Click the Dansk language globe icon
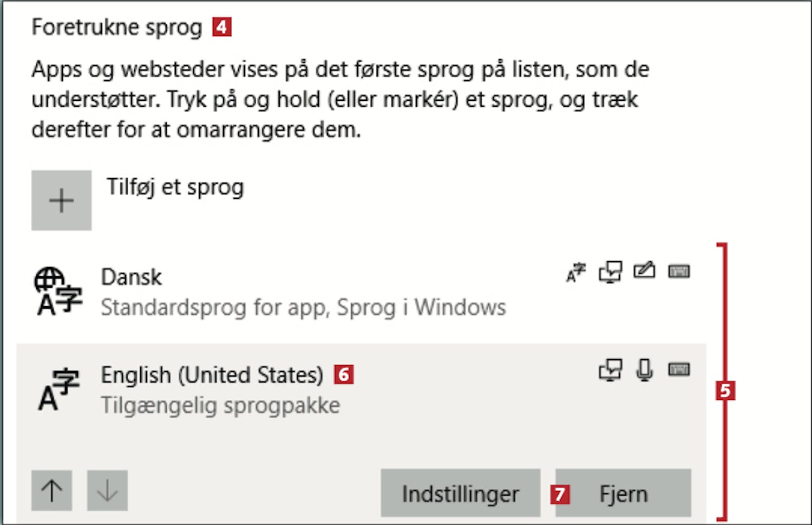Screen dimensions: 812x525 pos(58,291)
